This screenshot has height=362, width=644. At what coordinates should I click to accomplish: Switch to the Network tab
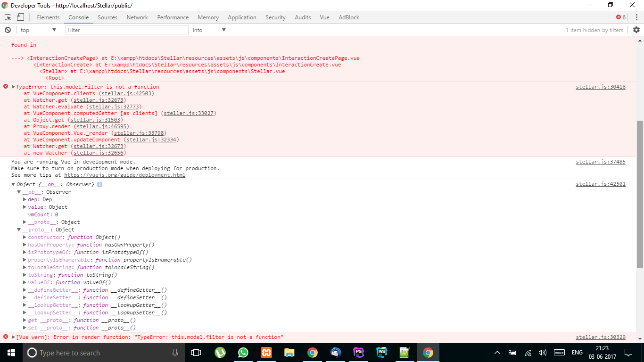click(x=137, y=17)
